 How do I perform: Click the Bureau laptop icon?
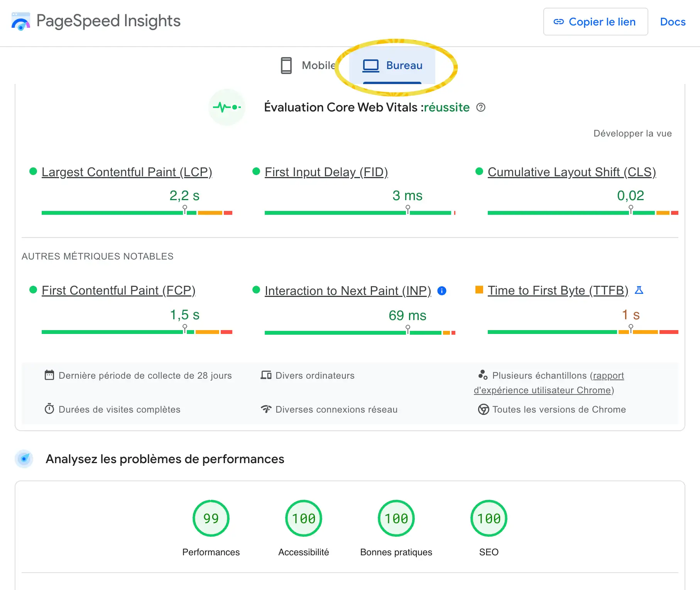click(371, 66)
